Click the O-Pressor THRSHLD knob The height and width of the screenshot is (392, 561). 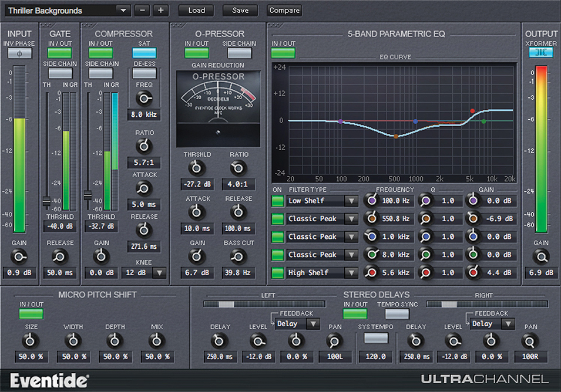197,167
